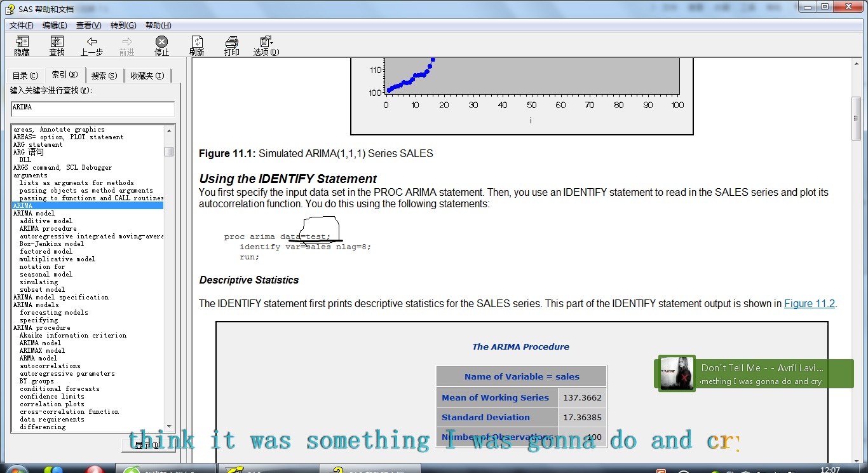The height and width of the screenshot is (473, 868).
Task: Open the 收藏夹(I) favorites tab
Action: pos(147,76)
